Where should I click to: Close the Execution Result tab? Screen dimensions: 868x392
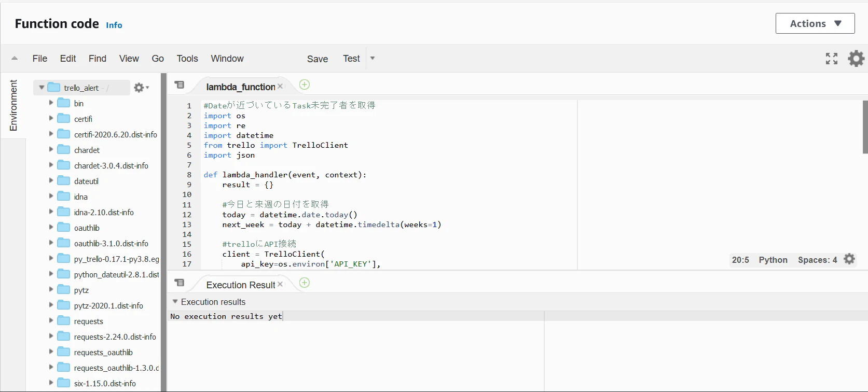(280, 284)
